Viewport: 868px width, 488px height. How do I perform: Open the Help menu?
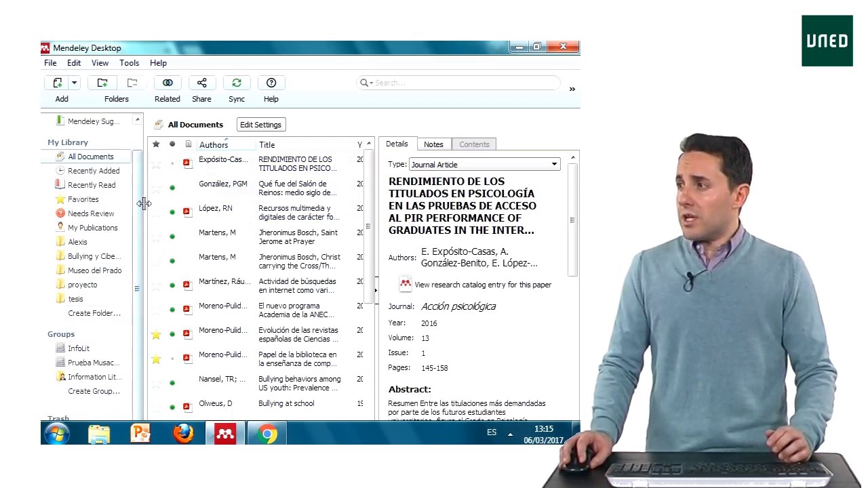coord(158,63)
